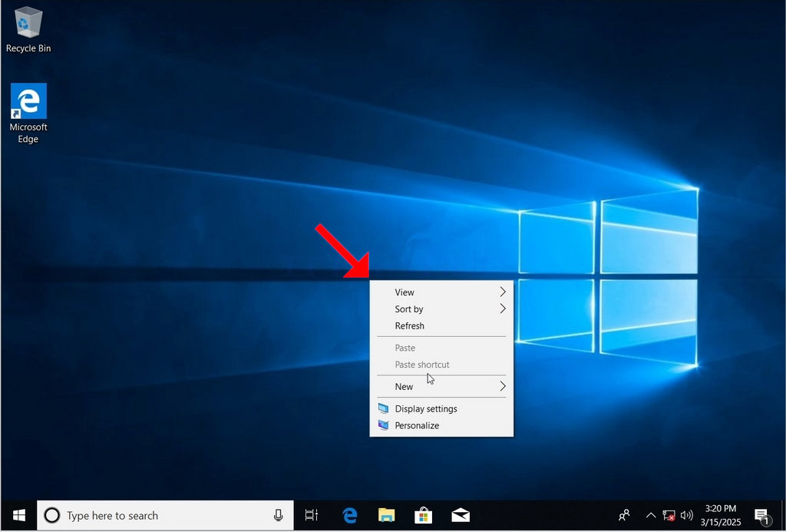Open the Mail app from the taskbar
This screenshot has height=532, width=786.
click(x=461, y=515)
